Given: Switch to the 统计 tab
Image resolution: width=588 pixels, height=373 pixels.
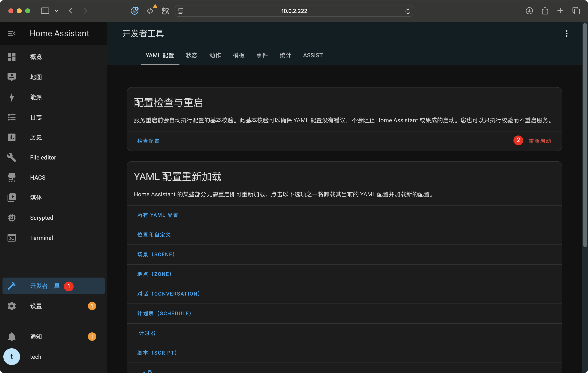Looking at the screenshot, I should tap(285, 55).
